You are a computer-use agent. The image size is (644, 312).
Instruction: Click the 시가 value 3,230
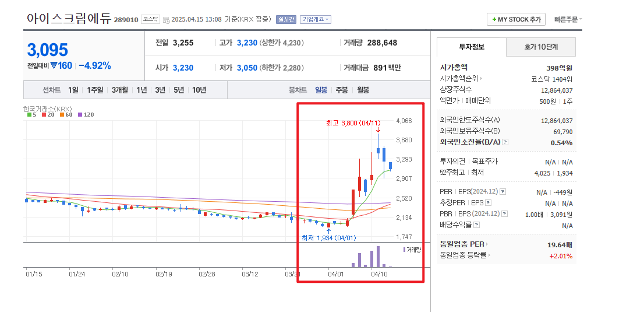tap(183, 68)
